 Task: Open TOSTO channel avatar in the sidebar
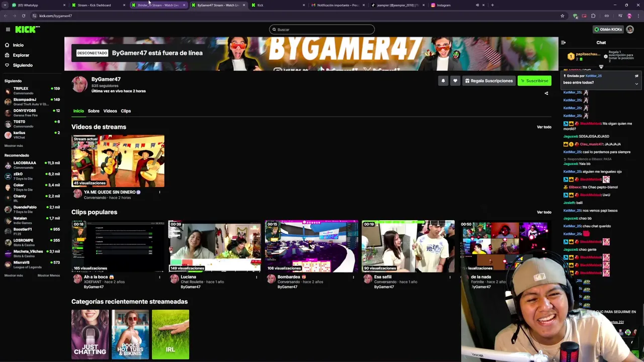(8, 124)
